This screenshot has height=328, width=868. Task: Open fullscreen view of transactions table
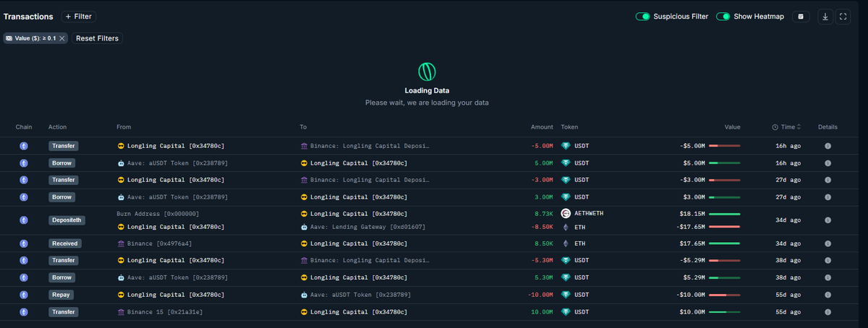(x=843, y=17)
